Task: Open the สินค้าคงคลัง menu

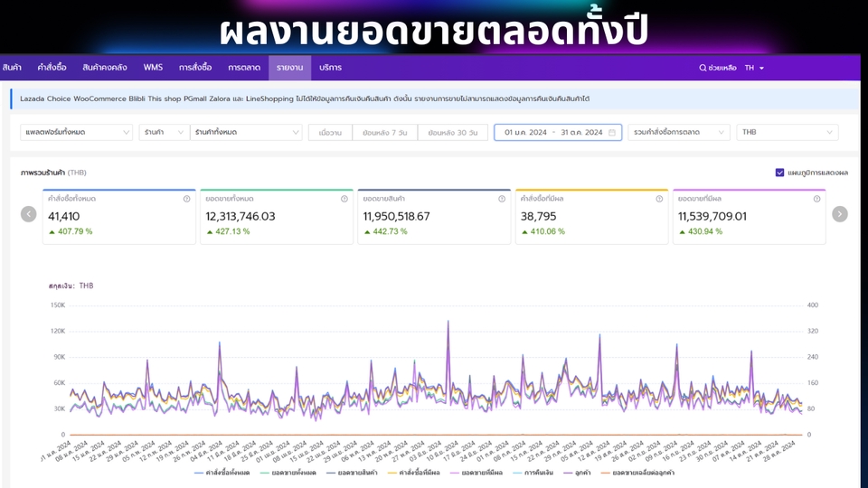Action: [x=104, y=68]
